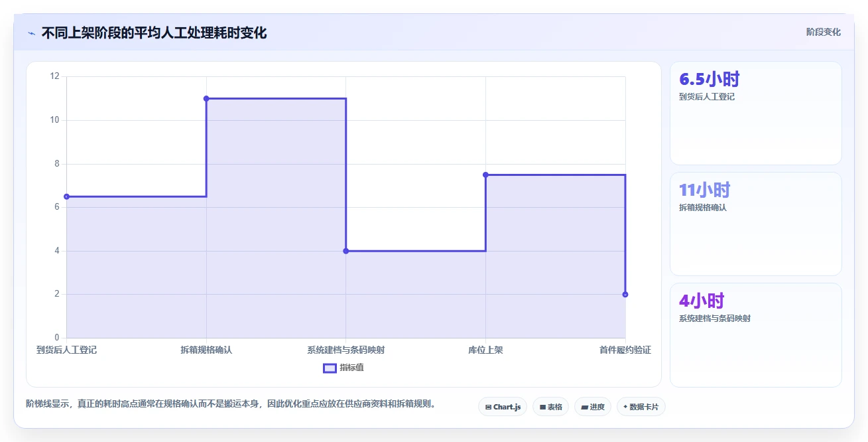Click the icon inside the 表格 tag
The height and width of the screenshot is (442, 868).
(542, 407)
